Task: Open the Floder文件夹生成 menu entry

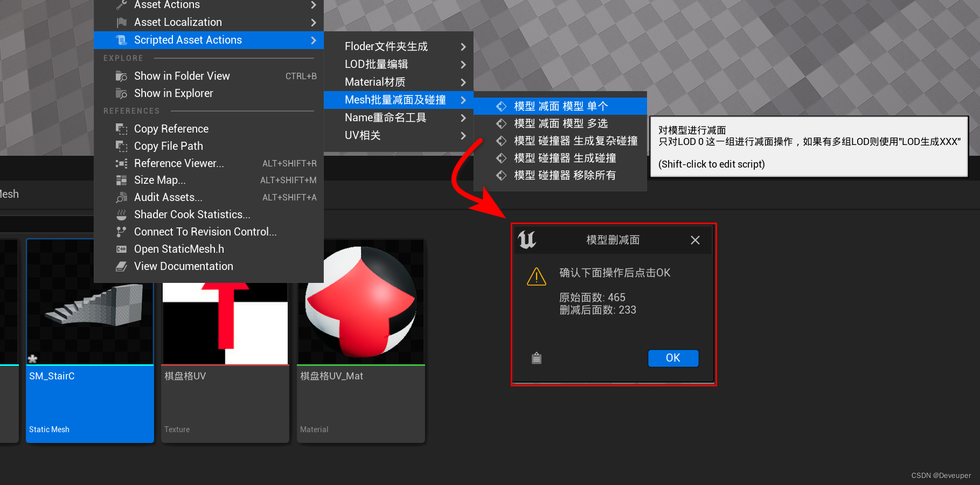Action: tap(399, 47)
